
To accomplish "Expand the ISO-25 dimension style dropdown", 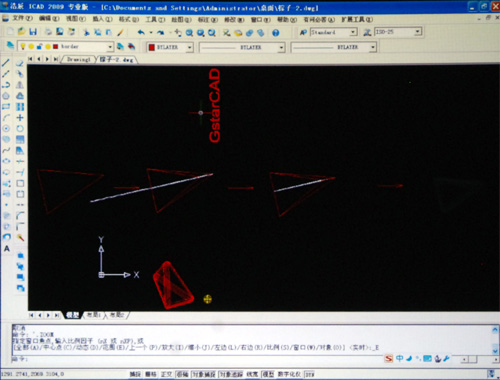I will pos(398,32).
